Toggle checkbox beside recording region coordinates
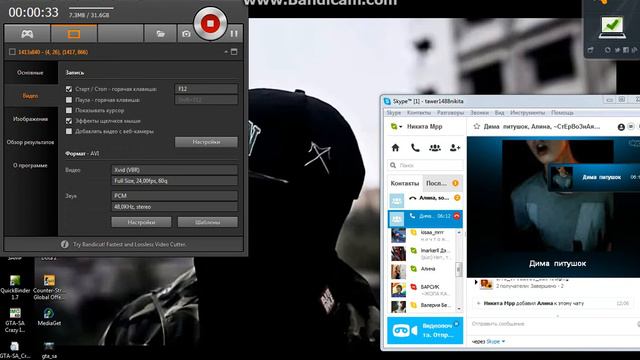 click(12, 52)
